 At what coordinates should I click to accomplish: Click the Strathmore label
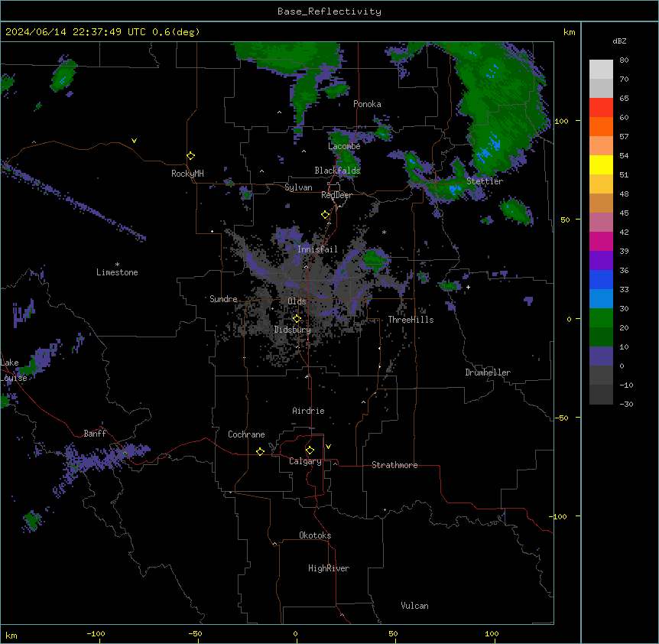394,465
